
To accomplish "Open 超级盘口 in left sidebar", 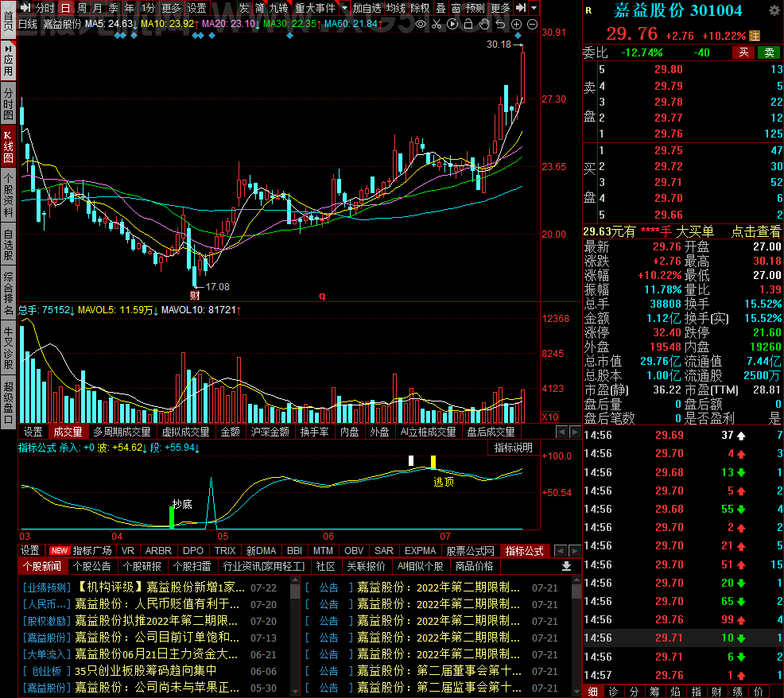I will (x=8, y=402).
